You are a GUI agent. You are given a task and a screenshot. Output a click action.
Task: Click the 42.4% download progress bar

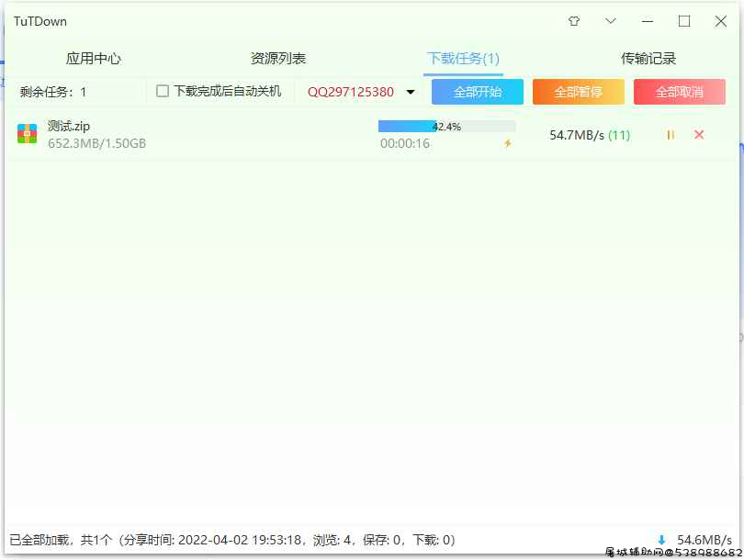[447, 126]
